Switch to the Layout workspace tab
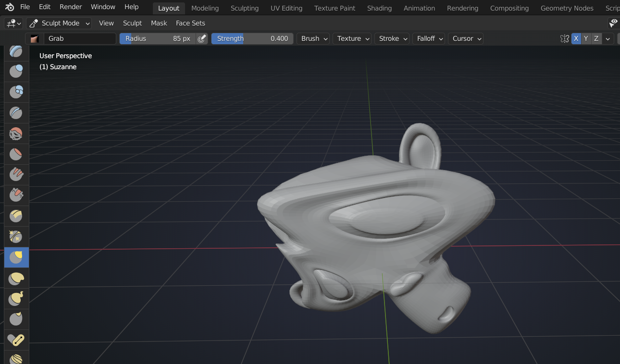 169,8
